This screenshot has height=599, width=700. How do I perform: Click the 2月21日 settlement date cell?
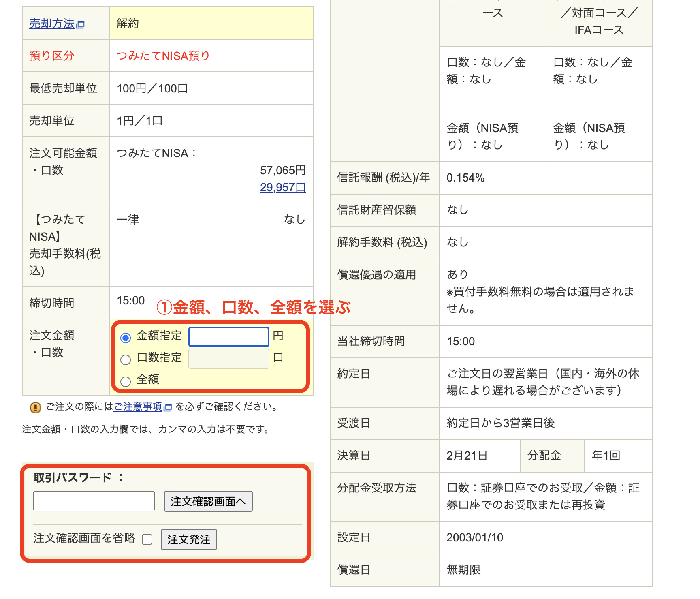(480, 456)
